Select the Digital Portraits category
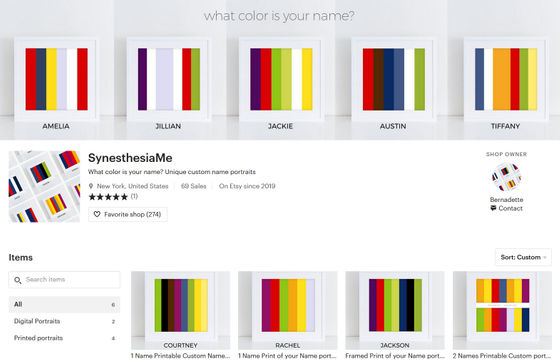The height and width of the screenshot is (360, 560). pyautogui.click(x=64, y=321)
